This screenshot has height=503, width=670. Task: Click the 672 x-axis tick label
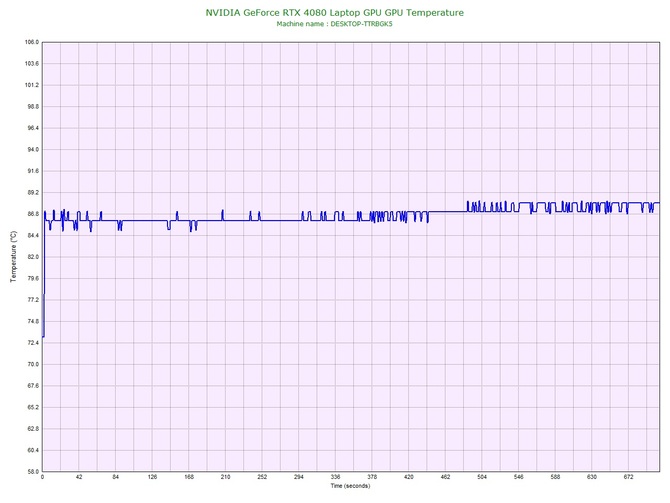tap(629, 477)
